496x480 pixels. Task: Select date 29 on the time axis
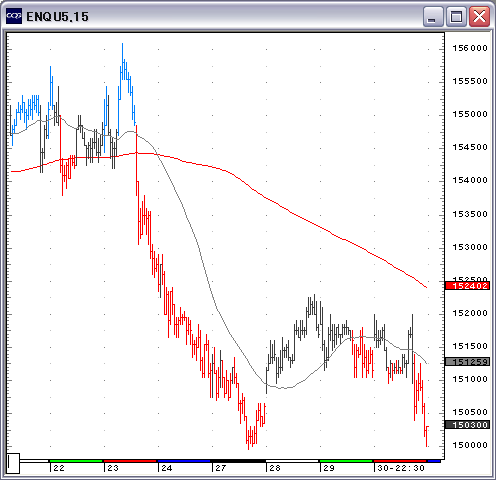329,468
